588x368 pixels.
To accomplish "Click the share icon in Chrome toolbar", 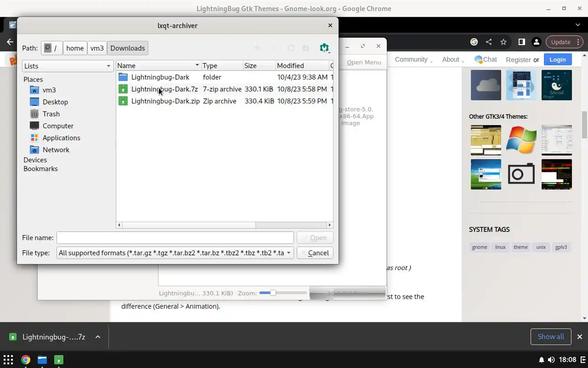I will (x=489, y=42).
